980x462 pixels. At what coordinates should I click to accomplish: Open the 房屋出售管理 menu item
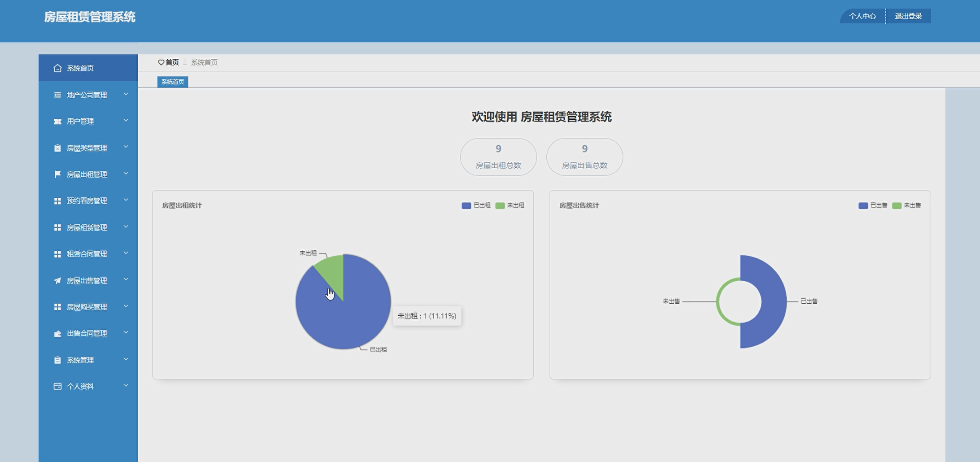88,280
